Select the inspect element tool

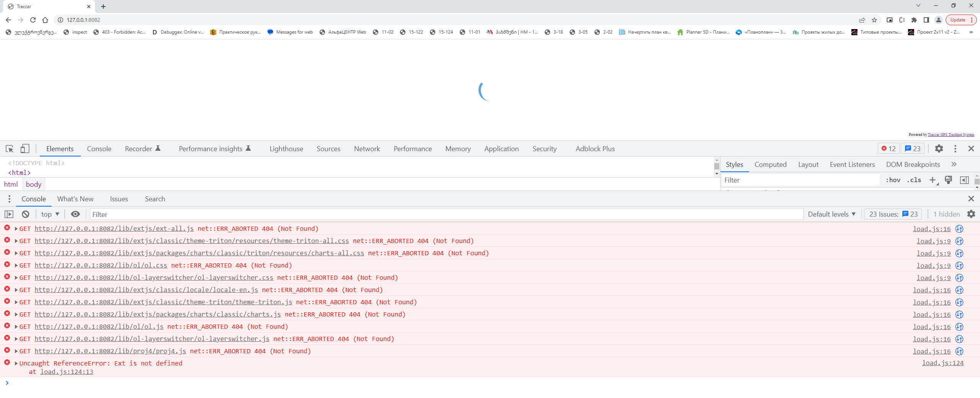tap(9, 148)
